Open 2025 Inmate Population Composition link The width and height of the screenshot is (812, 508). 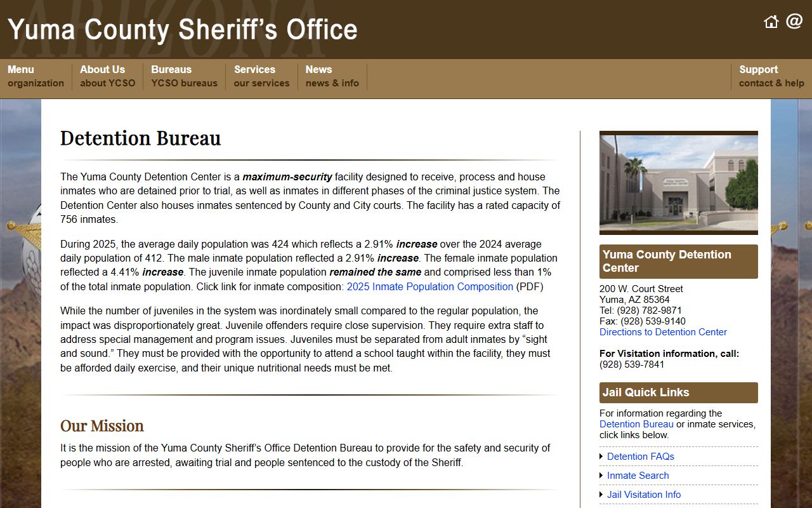pyautogui.click(x=429, y=286)
